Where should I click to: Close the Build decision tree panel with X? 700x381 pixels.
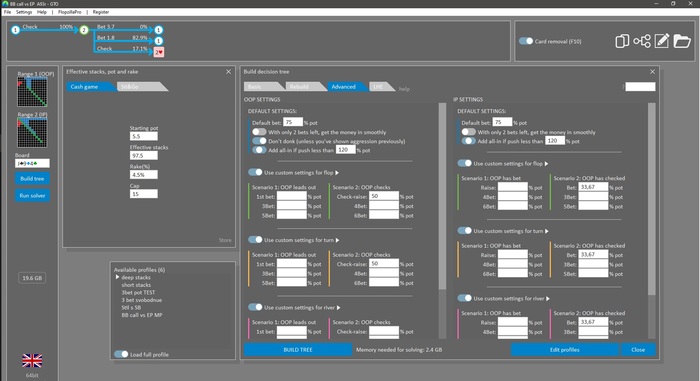point(652,71)
